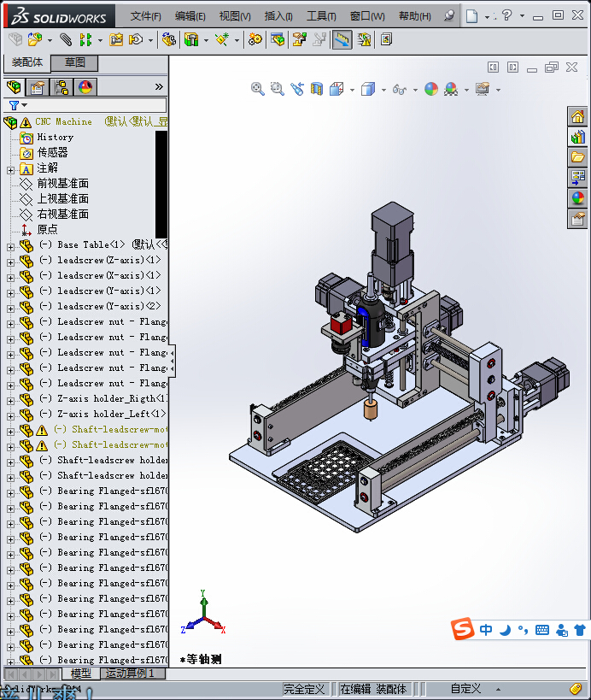Click the linear component pattern icon
Viewport: 591px width, 700px height.
point(85,39)
